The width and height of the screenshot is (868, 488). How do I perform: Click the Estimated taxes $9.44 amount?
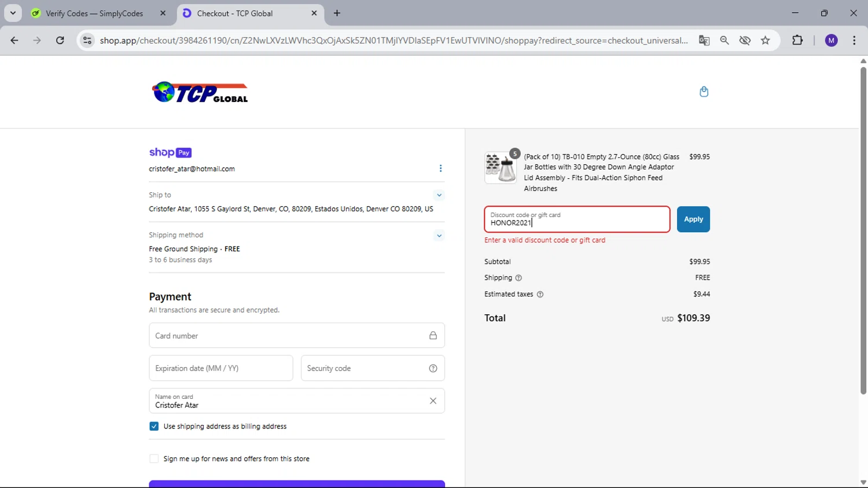click(701, 294)
